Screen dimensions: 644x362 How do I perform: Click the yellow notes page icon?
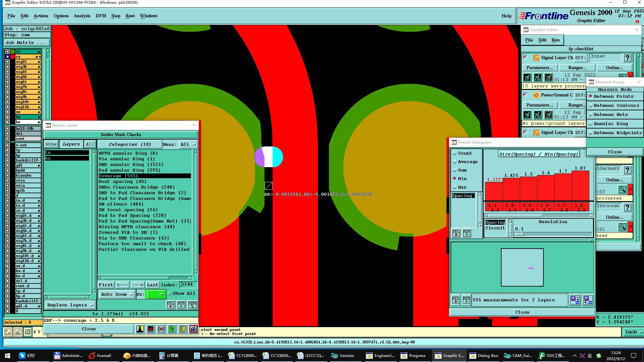click(182, 329)
